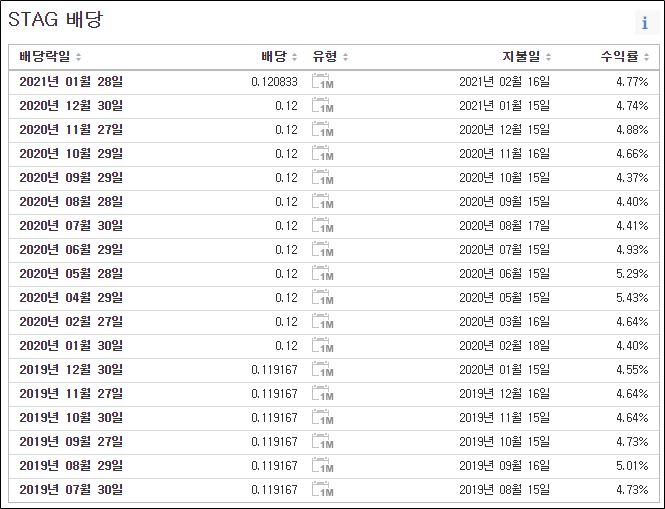Select ex-dividend date 2019년 12월 30일
This screenshot has height=509, width=665.
(x=71, y=369)
